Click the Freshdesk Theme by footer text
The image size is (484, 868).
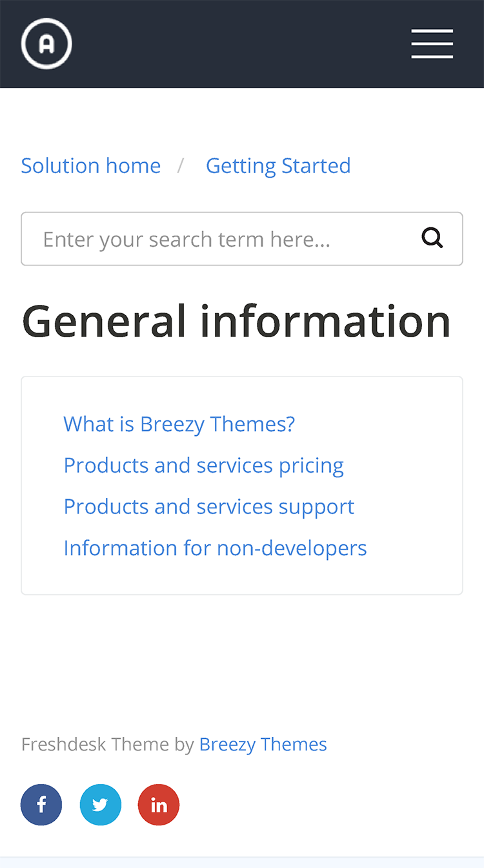click(x=108, y=744)
